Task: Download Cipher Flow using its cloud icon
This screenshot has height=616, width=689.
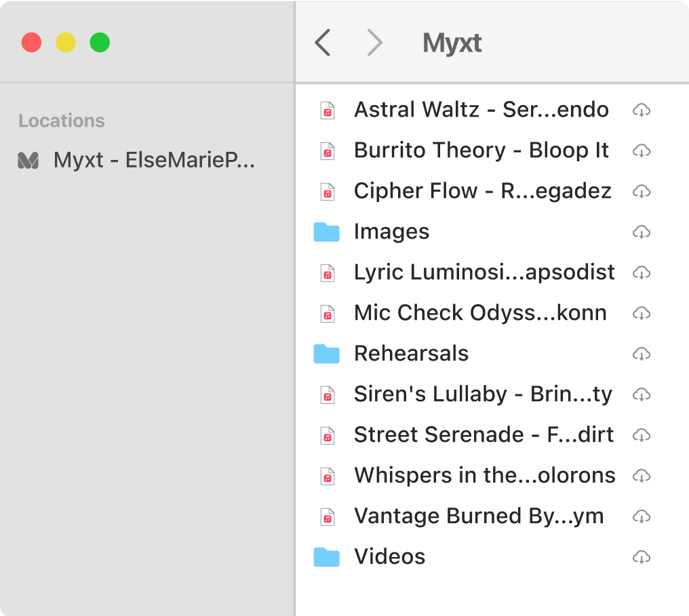Action: click(x=642, y=192)
